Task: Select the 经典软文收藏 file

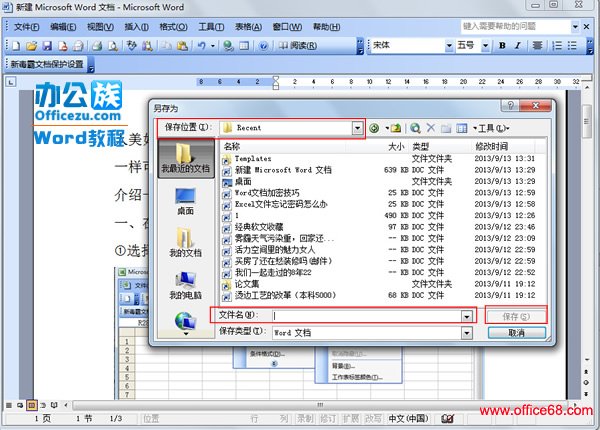Action: pyautogui.click(x=259, y=227)
